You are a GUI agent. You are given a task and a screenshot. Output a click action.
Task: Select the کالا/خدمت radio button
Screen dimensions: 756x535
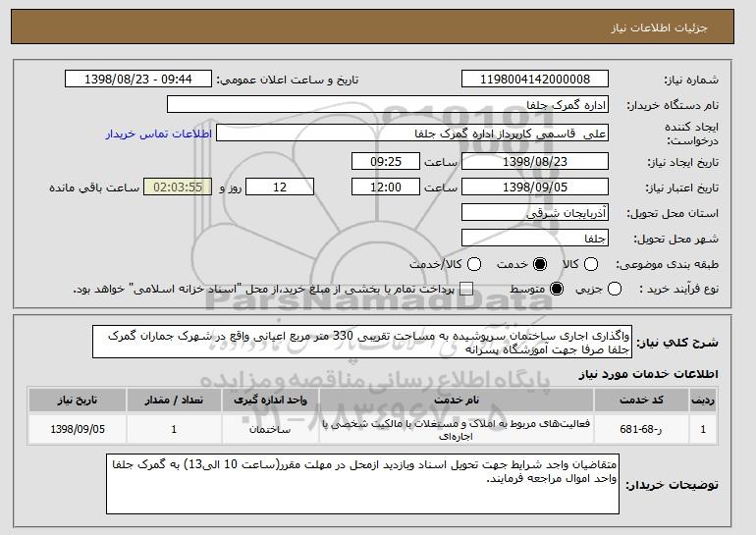(x=474, y=264)
